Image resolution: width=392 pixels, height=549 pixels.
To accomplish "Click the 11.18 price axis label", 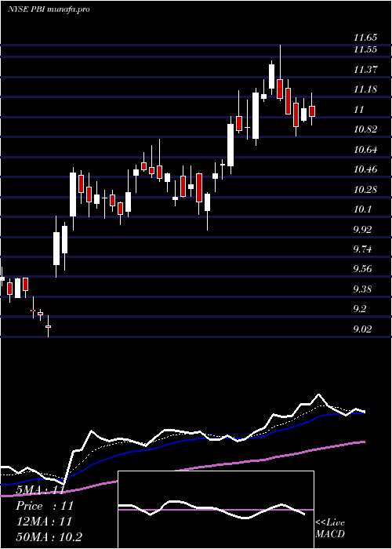I will [365, 89].
